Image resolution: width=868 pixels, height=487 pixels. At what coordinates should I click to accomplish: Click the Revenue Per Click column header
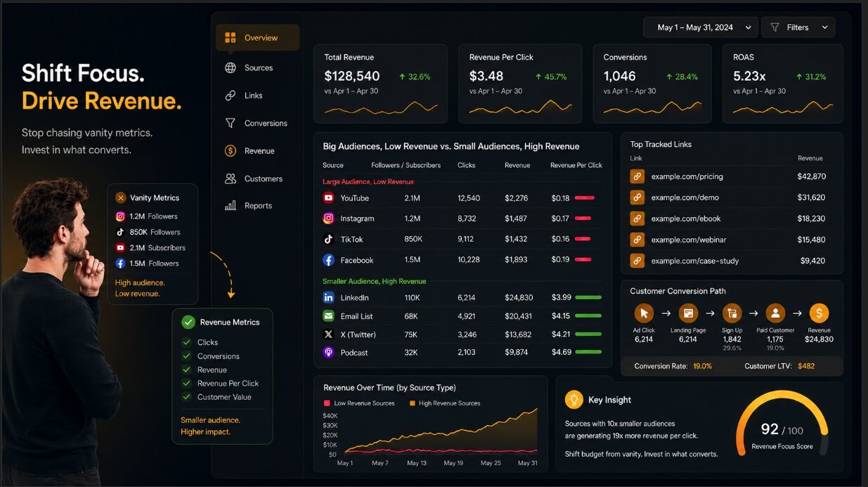pyautogui.click(x=576, y=165)
